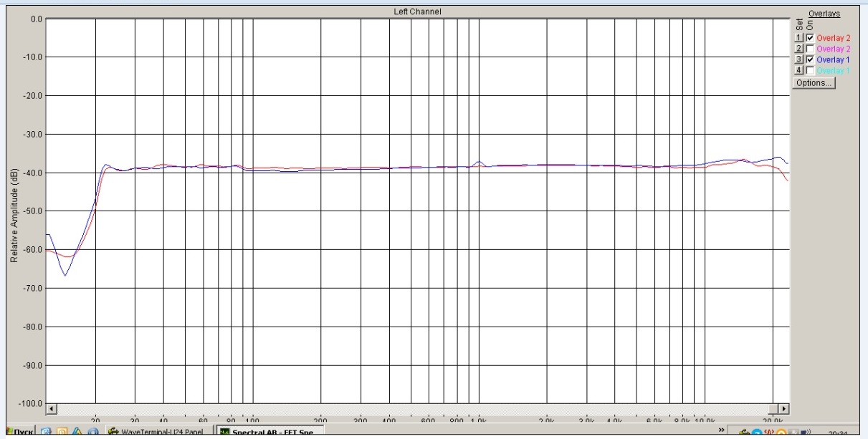Click the Set 1 overlay button

click(798, 38)
